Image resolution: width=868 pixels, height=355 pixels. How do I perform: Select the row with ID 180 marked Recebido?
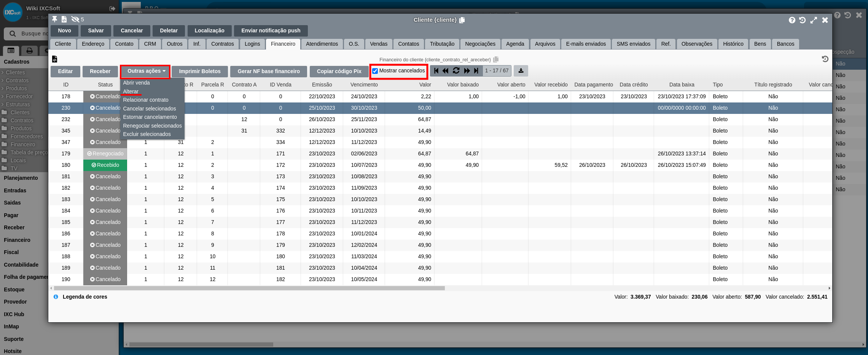click(x=66, y=165)
